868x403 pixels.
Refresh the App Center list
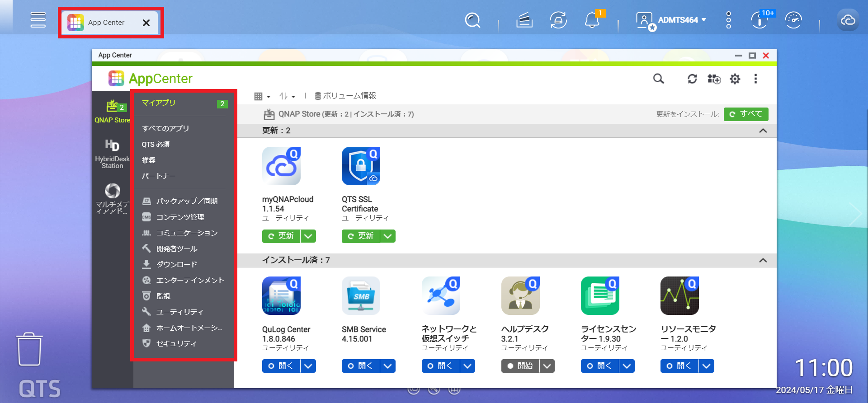692,79
